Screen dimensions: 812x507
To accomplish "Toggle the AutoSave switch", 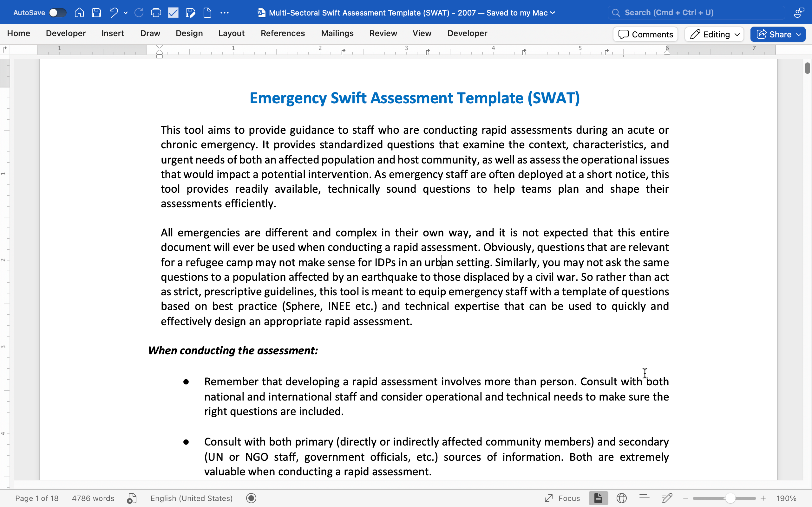I will pyautogui.click(x=57, y=13).
